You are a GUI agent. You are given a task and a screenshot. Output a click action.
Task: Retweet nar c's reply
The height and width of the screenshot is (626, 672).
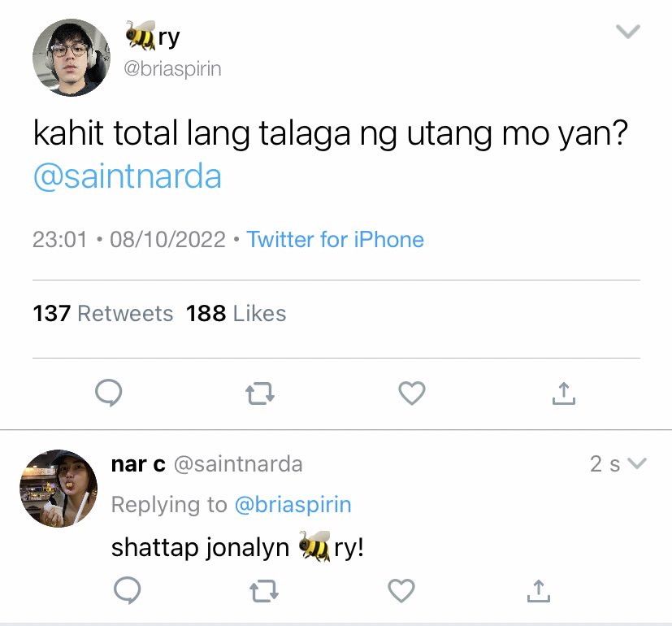pyautogui.click(x=264, y=591)
